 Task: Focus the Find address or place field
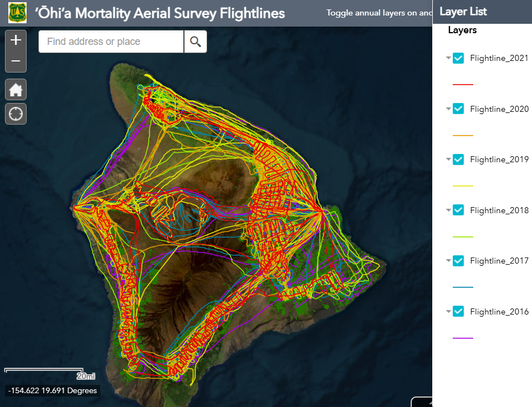111,42
